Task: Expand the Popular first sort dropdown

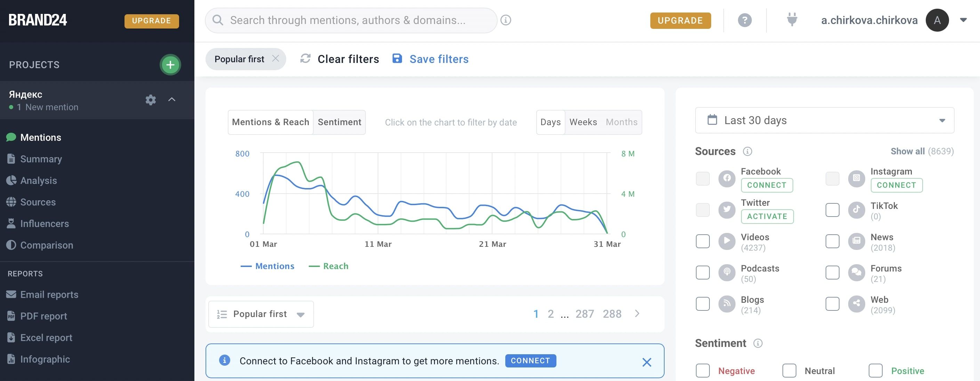Action: click(300, 314)
